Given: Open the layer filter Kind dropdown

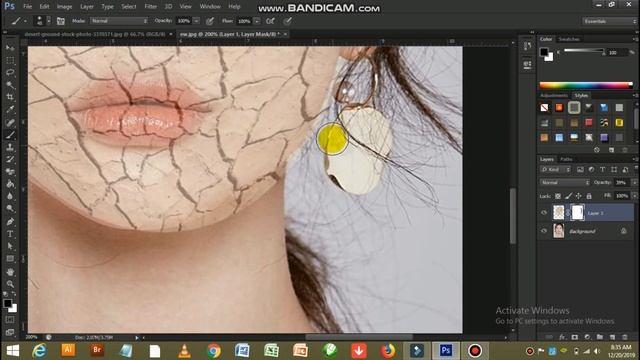Looking at the screenshot, I should click(x=556, y=169).
